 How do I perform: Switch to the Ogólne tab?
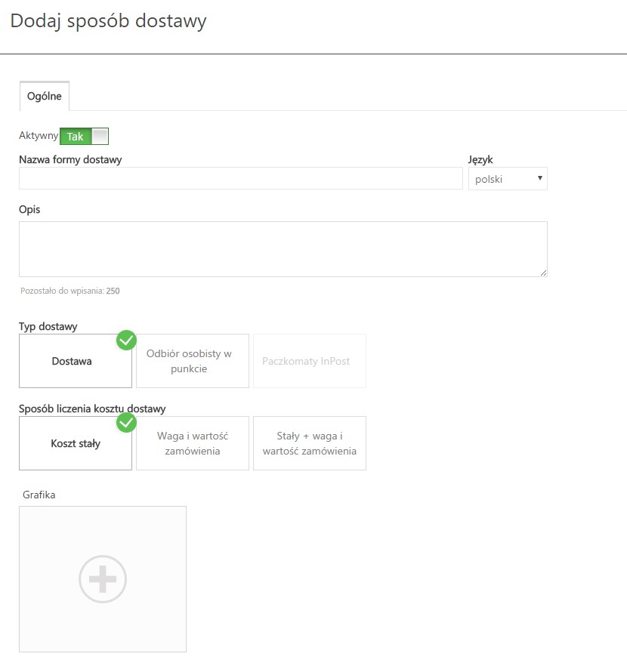(44, 96)
